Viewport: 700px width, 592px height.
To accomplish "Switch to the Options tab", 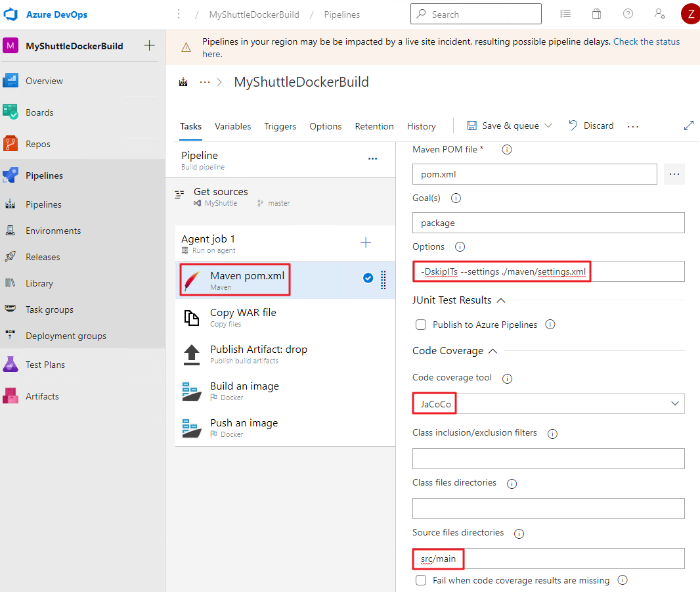I will pos(326,126).
